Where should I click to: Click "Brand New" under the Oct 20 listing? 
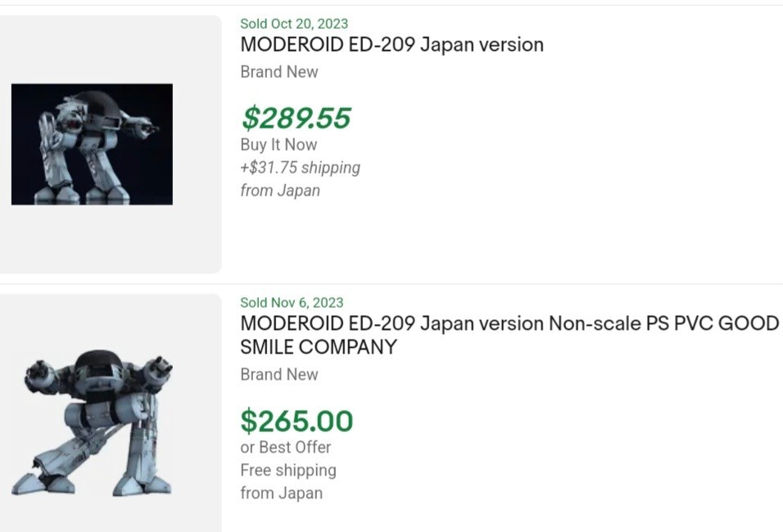click(278, 72)
